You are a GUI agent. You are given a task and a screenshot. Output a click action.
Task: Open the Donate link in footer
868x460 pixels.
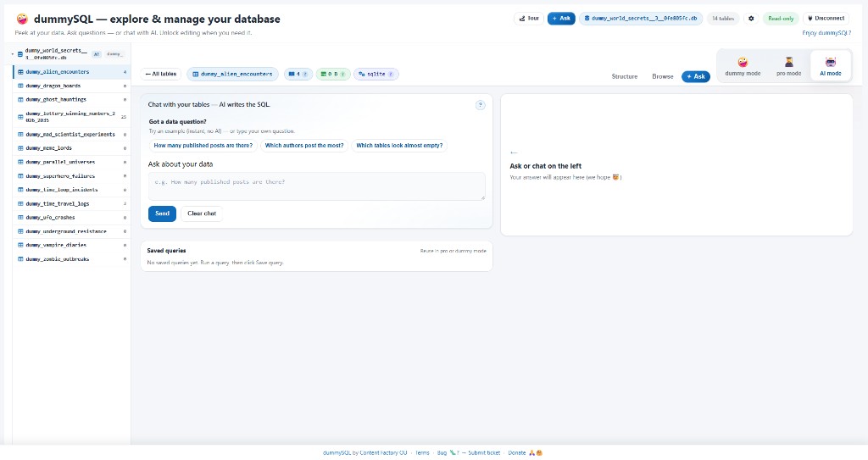(525, 453)
